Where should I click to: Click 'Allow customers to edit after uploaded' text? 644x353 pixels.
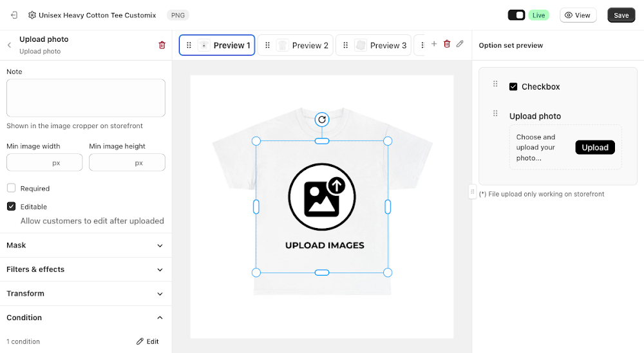92,221
